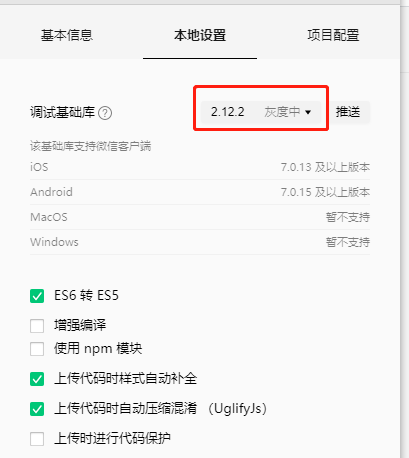Disable 上传代码时自动压缩混淆 checkbox
The width and height of the screenshot is (409, 458).
(37, 409)
